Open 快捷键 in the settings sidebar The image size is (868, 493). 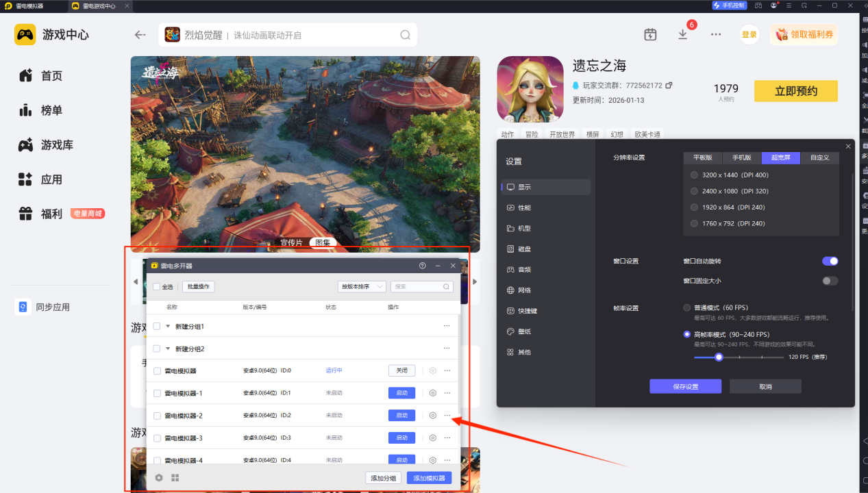click(x=546, y=310)
